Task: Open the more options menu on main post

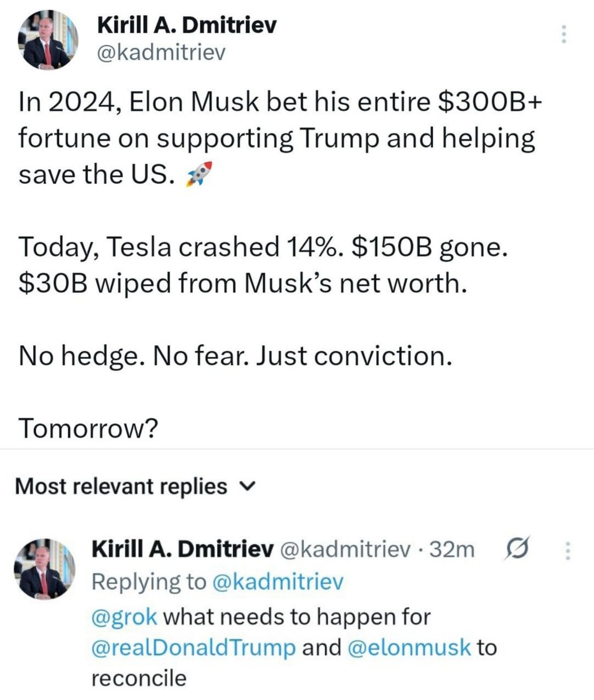Action: point(564,34)
